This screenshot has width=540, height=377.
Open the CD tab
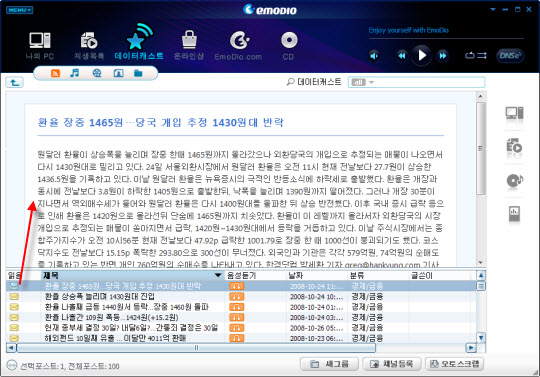coord(289,46)
